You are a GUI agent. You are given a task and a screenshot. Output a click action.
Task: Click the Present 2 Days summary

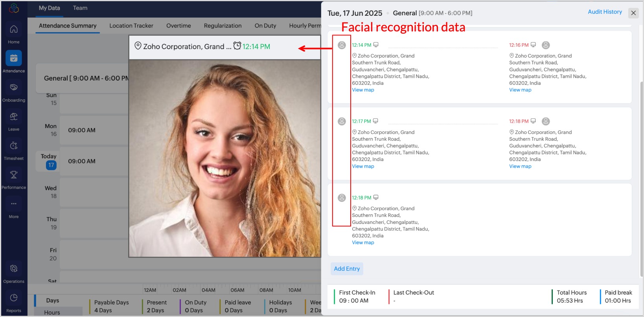156,306
